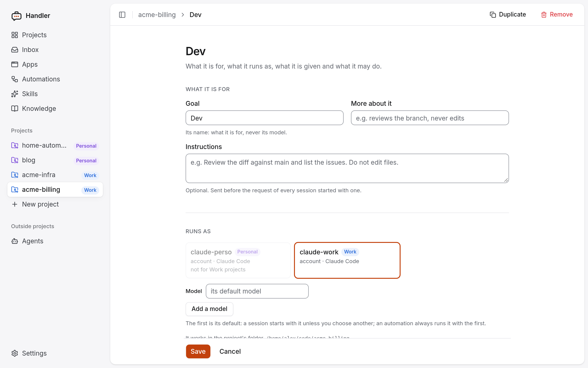Save the Dev agent settings
The width and height of the screenshot is (588, 368).
[198, 351]
